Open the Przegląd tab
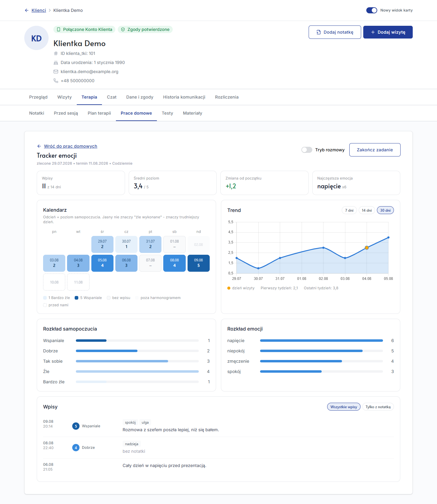 [38, 97]
